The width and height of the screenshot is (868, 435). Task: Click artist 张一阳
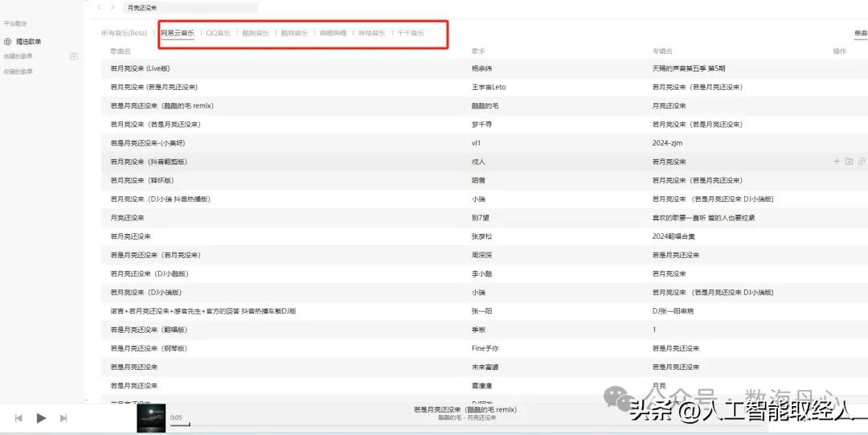pyautogui.click(x=481, y=311)
